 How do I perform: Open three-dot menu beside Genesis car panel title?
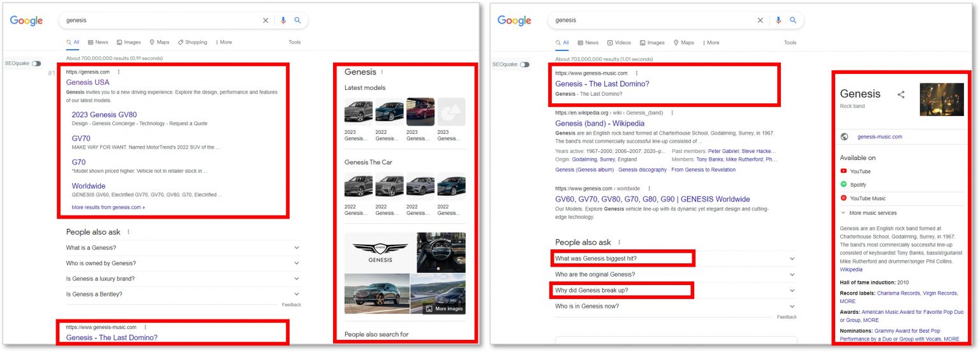click(x=382, y=72)
